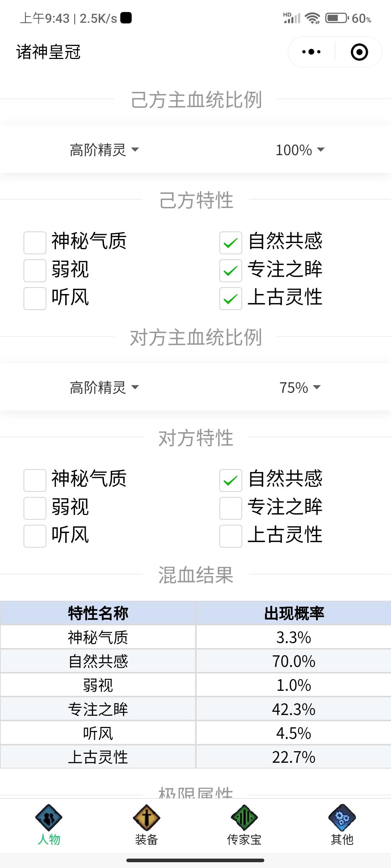Screen dimensions: 391x868
Task: Close mini program via target circle icon
Action: [x=359, y=52]
